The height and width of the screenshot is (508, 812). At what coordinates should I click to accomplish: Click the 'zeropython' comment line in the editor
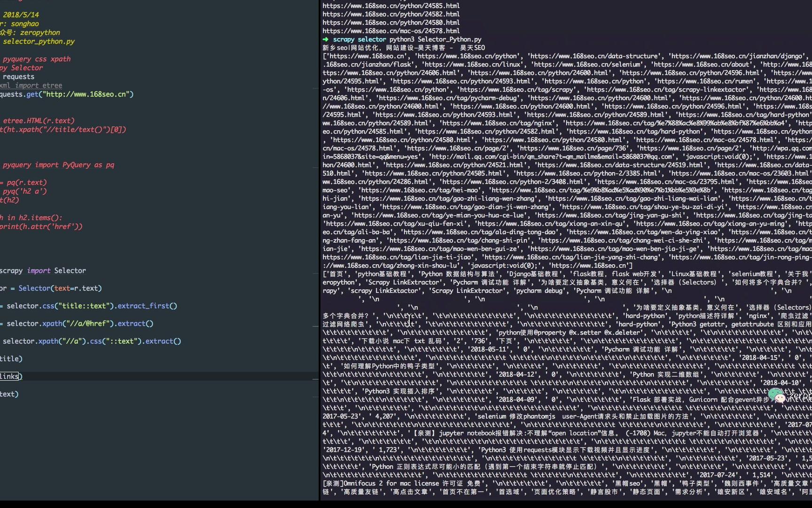coord(30,32)
